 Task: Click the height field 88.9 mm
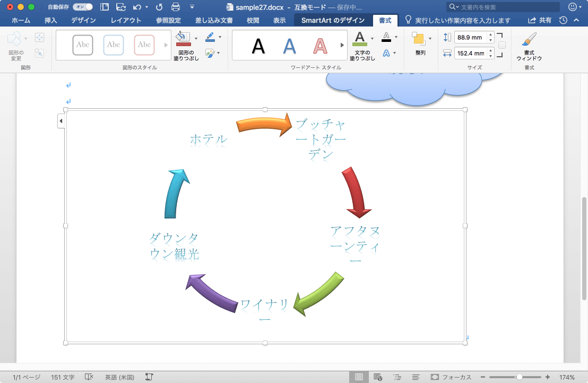[x=471, y=38]
